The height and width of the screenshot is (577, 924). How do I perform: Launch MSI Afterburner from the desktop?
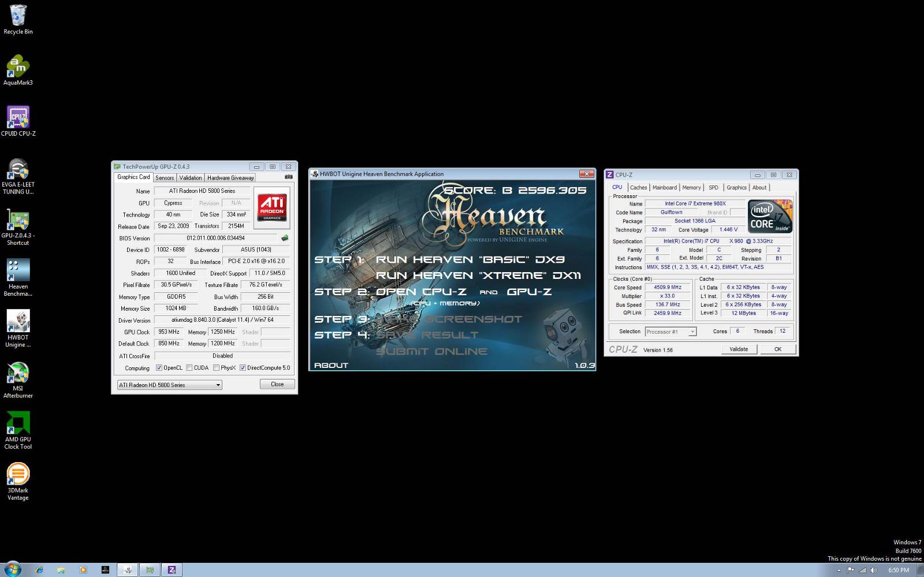tap(18, 379)
